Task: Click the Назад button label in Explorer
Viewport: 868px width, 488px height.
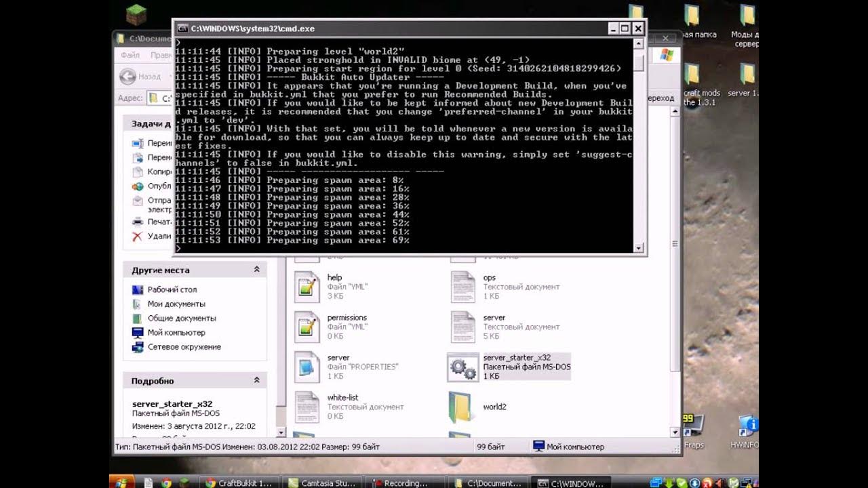Action: tap(150, 77)
